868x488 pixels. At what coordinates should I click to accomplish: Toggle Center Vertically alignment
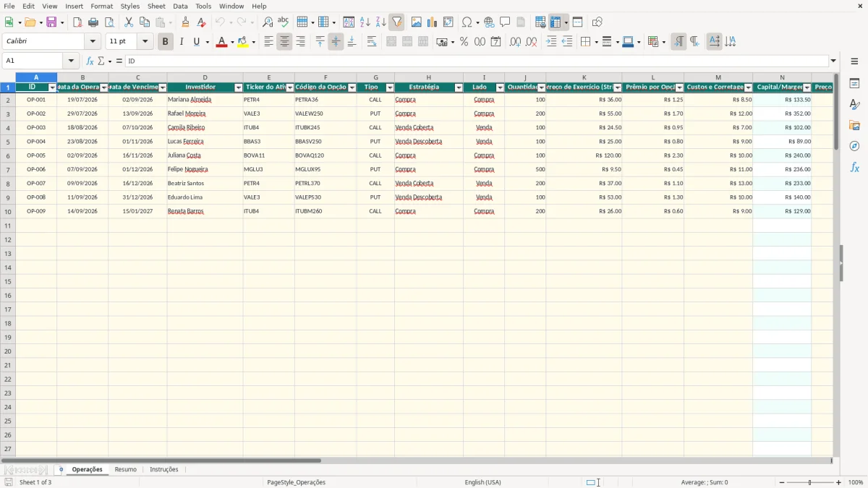click(336, 42)
